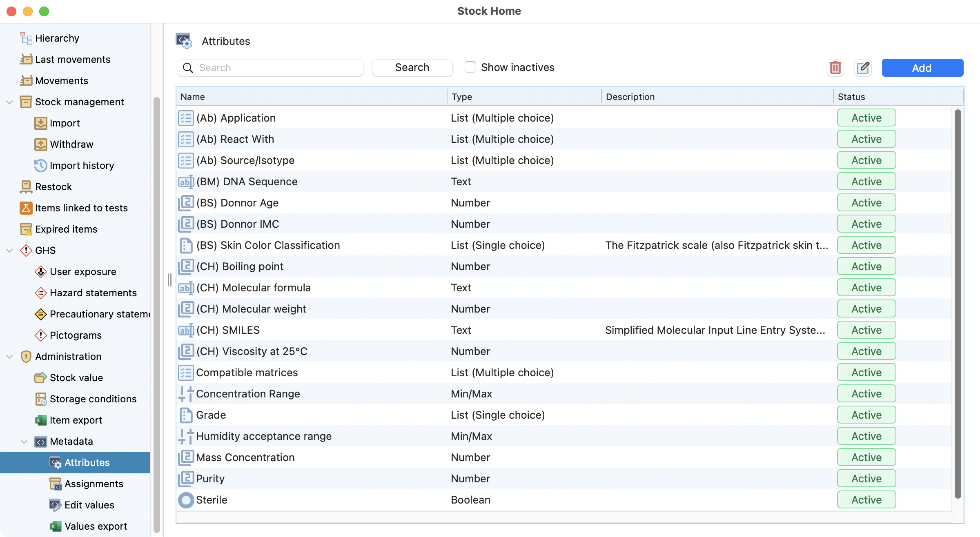Screen dimensions: 980x537
Task: Click the attribute table vertical scrollbar
Action: tap(958, 302)
